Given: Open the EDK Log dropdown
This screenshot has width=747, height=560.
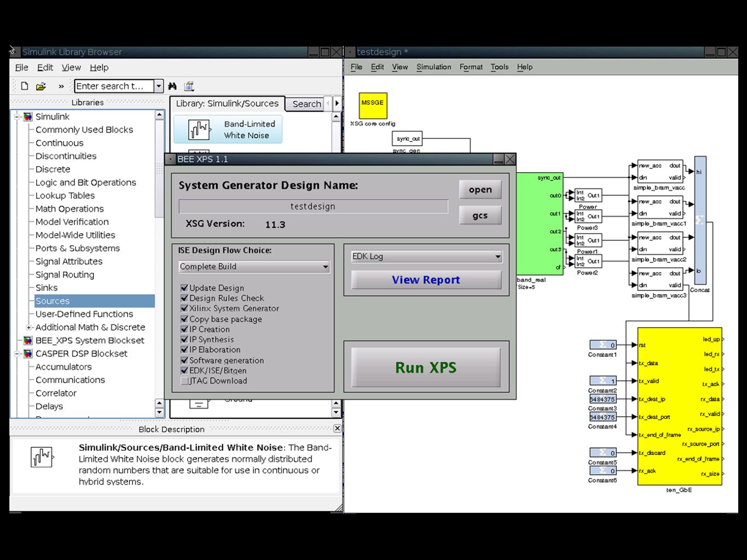Looking at the screenshot, I should [426, 256].
